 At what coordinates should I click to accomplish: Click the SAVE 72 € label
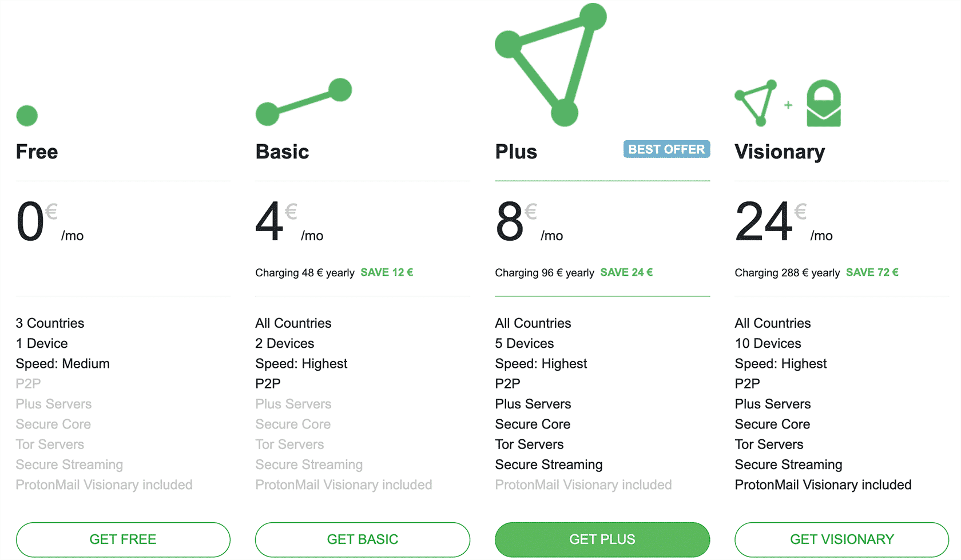872,272
